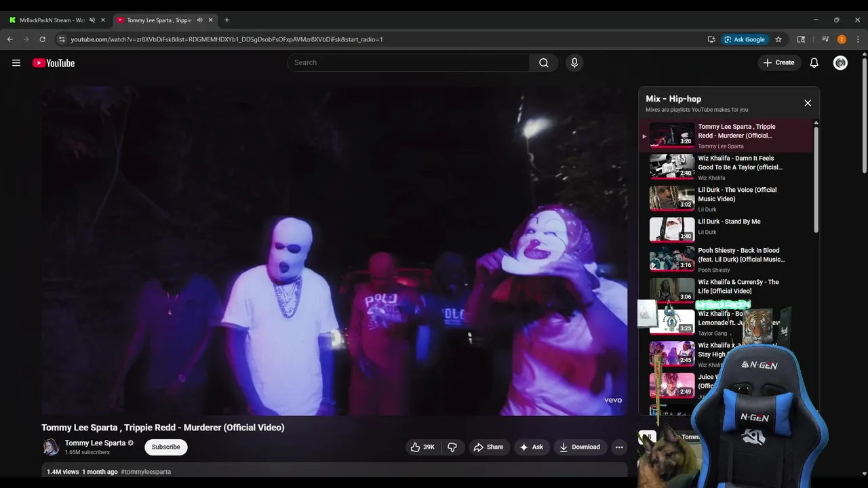
Task: Open the side panel toolbar icon
Action: click(x=801, y=39)
